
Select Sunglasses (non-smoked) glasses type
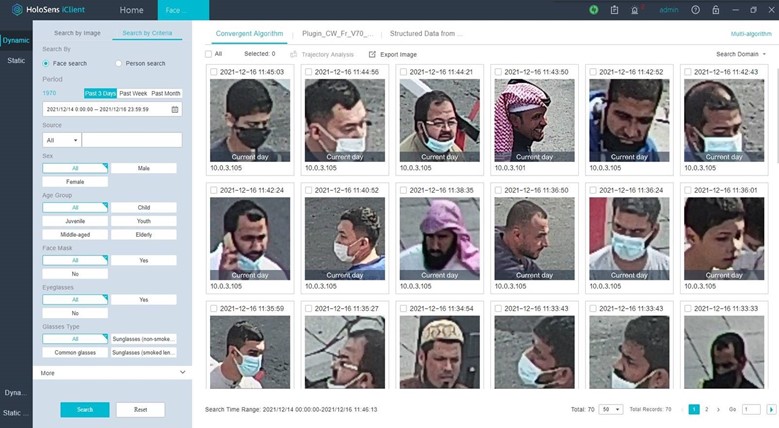(x=144, y=339)
